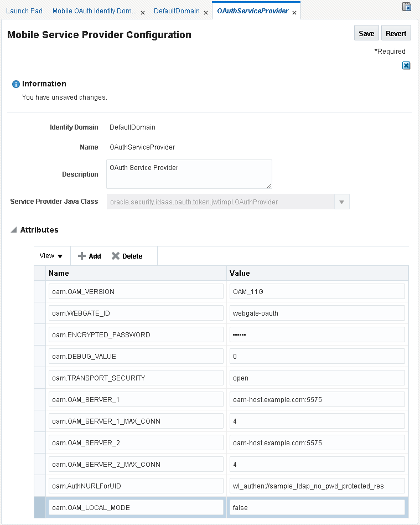The width and height of the screenshot is (420, 525).
Task: Click the oam.OAM_SERVER_2_MAX_CONN name field
Action: pos(136,465)
